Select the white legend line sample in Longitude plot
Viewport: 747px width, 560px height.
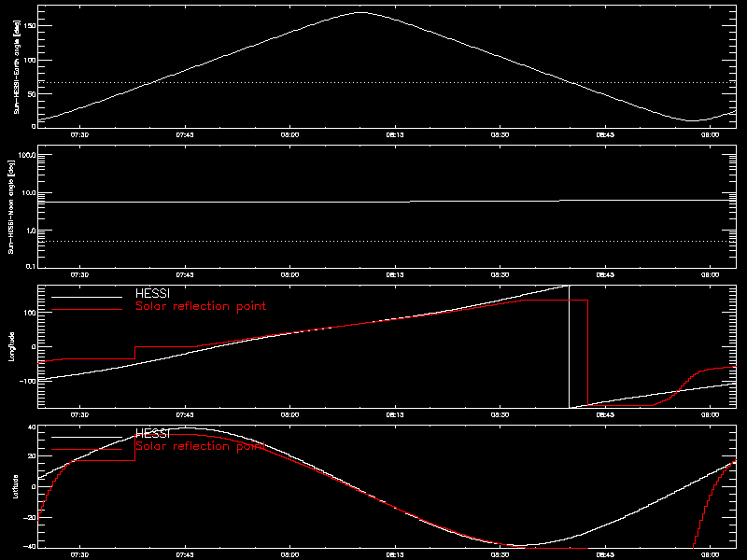pyautogui.click(x=87, y=297)
